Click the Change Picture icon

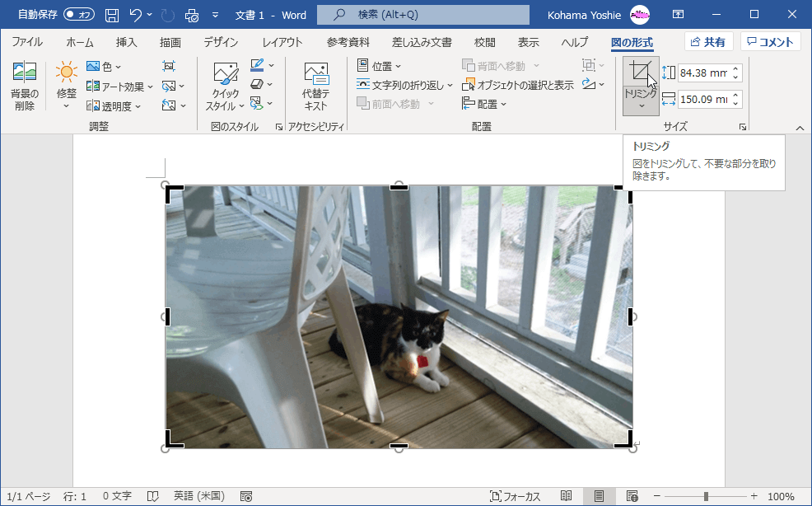pos(170,87)
